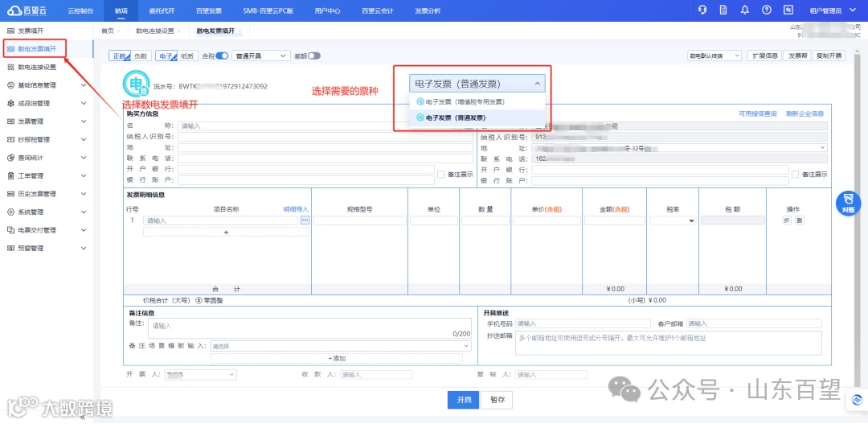The width and height of the screenshot is (868, 424).
Task: Click the 备注 text area
Action: coord(309,329)
